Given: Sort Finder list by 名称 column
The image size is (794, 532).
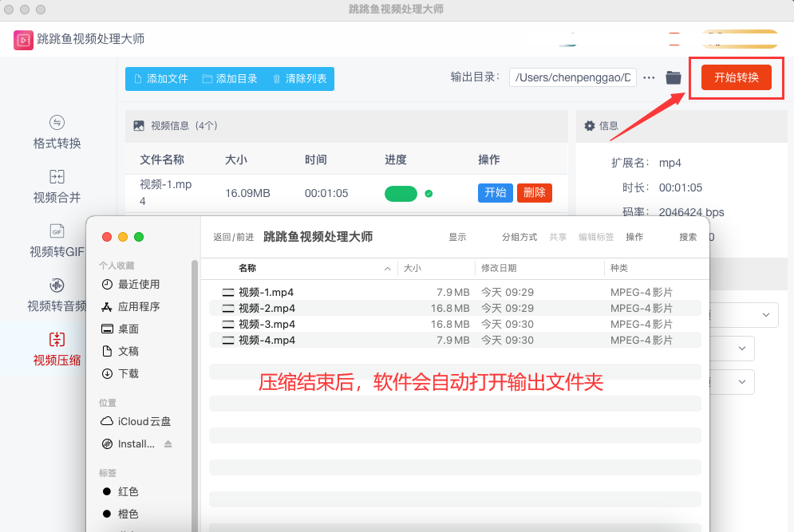Looking at the screenshot, I should [x=247, y=268].
